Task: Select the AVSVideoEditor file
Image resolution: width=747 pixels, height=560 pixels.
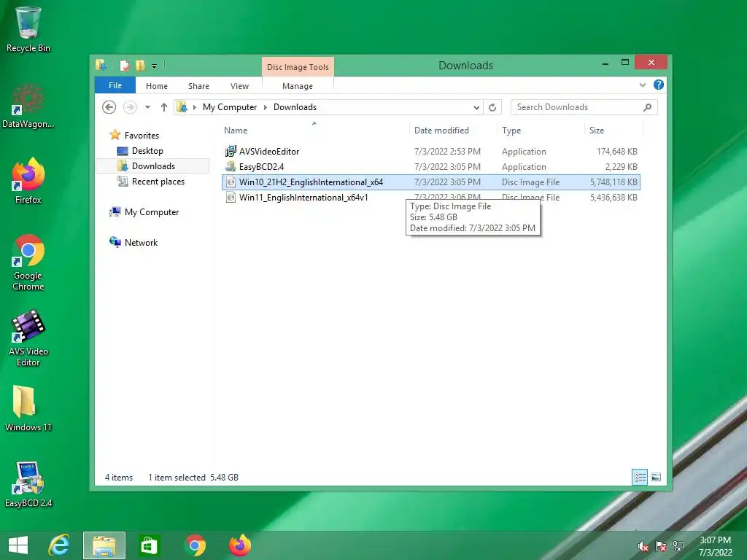Action: 269,152
